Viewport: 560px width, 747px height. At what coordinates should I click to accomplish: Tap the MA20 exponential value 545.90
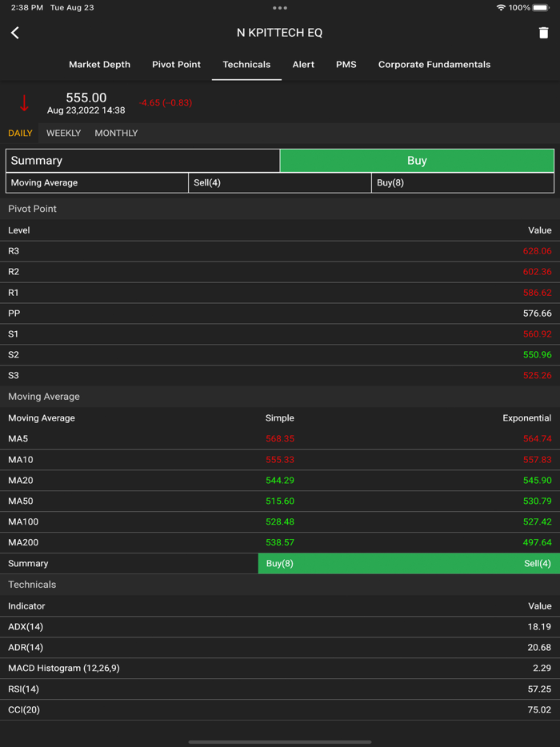pos(537,481)
